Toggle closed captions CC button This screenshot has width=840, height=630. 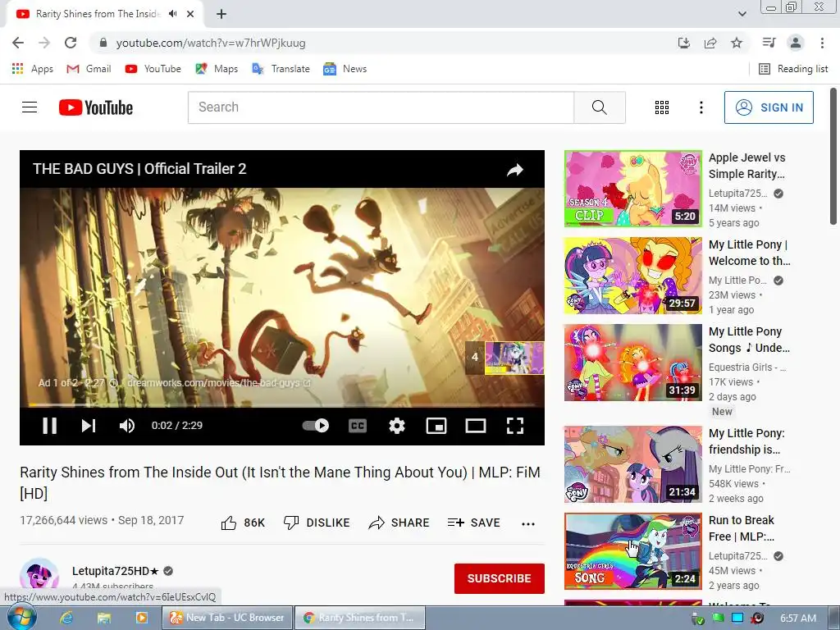click(x=358, y=426)
